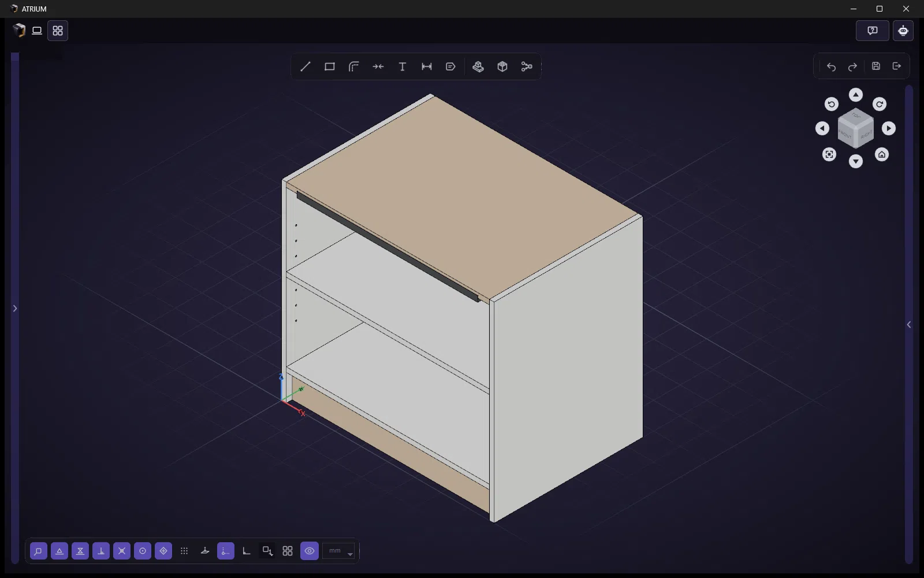Screen dimensions: 924x578
Task: Expand the right side panel chevron
Action: (909, 325)
